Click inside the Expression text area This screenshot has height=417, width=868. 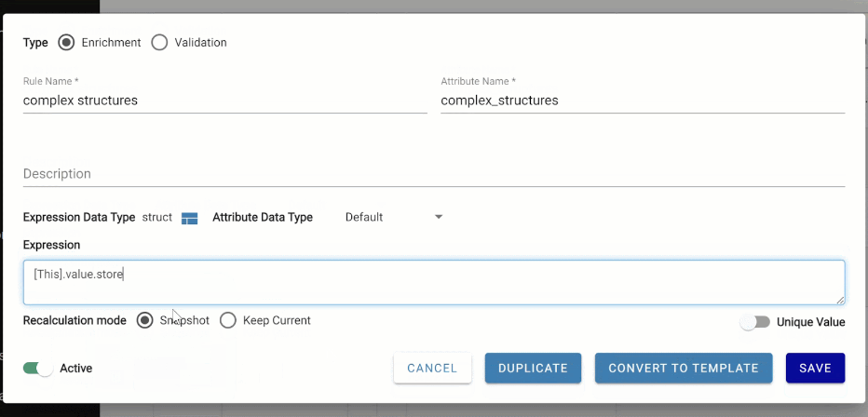point(433,281)
